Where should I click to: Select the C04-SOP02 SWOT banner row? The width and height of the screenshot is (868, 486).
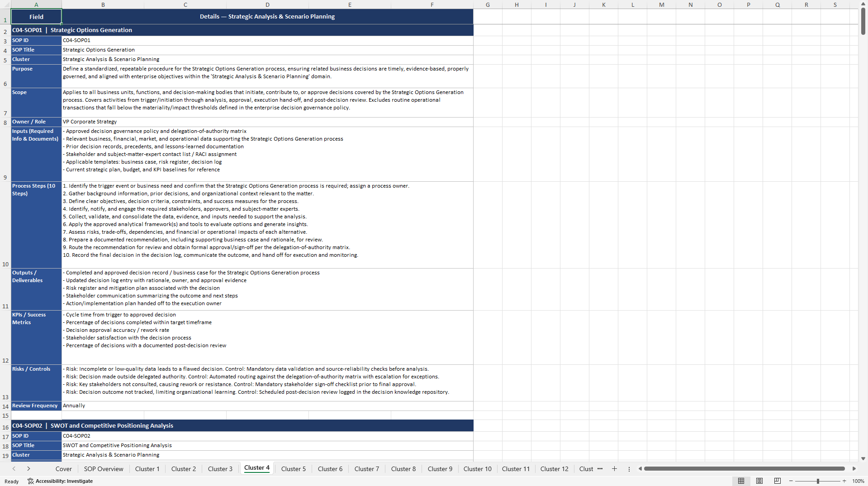click(242, 426)
